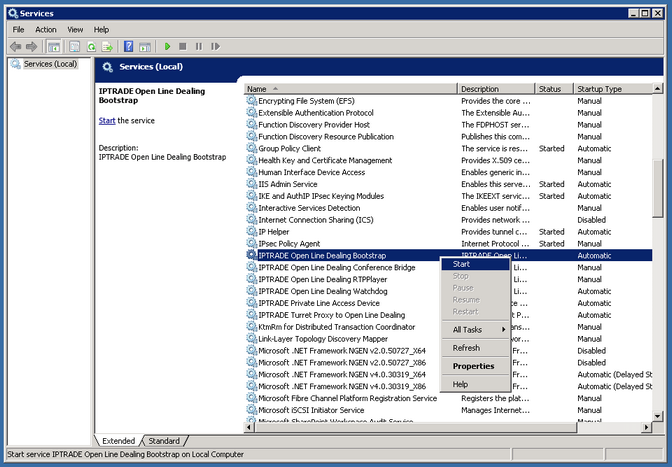Click the green Start Service play icon
The width and height of the screenshot is (672, 467).
[168, 46]
